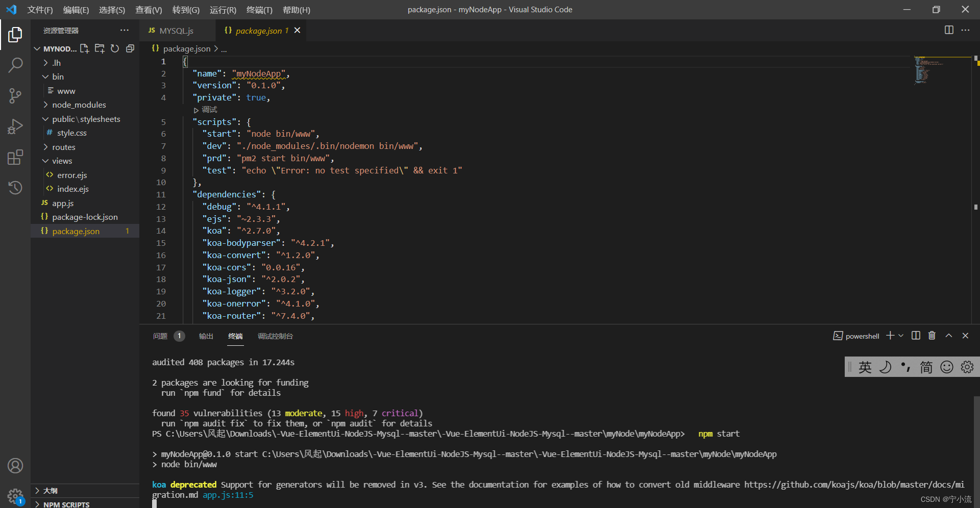The width and height of the screenshot is (980, 508).
Task: Click the 调试 debug code lens above scripts
Action: 206,110
